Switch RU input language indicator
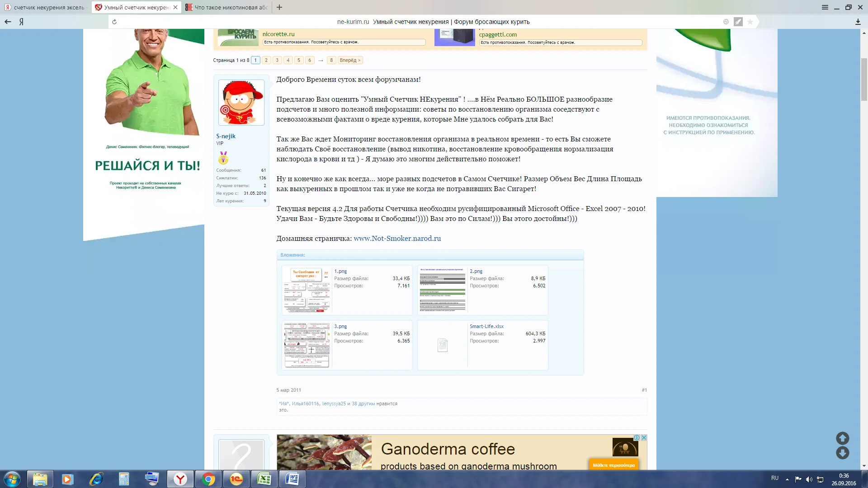This screenshot has width=868, height=488. (x=774, y=478)
